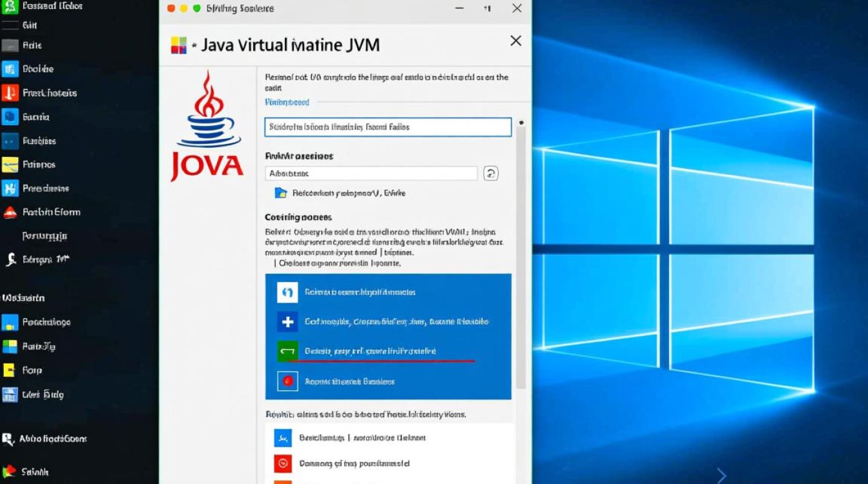Screen dimensions: 868x484
Task: Click the red download arrow icon in the sidebar
Action: (10, 93)
